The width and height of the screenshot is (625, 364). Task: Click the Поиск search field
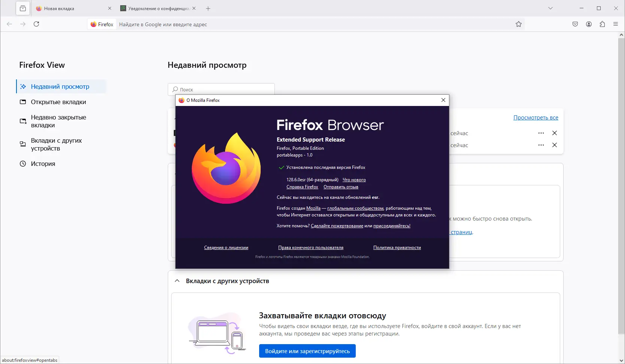[221, 89]
